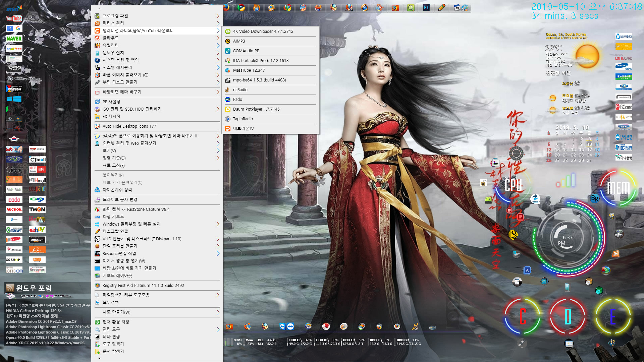Open the LOTTE.com shortcut icon
The width and height of the screenshot is (644, 362).
[x=14, y=270]
